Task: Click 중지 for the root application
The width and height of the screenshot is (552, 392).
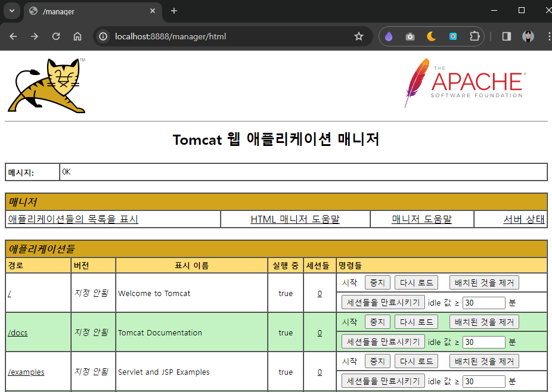Action: [377, 282]
